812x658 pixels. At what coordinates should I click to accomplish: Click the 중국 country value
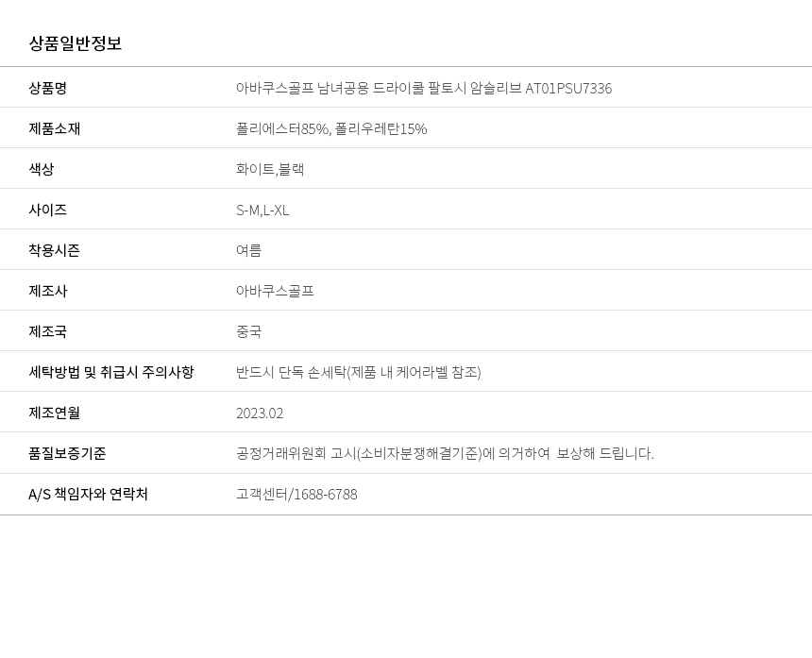tap(248, 332)
